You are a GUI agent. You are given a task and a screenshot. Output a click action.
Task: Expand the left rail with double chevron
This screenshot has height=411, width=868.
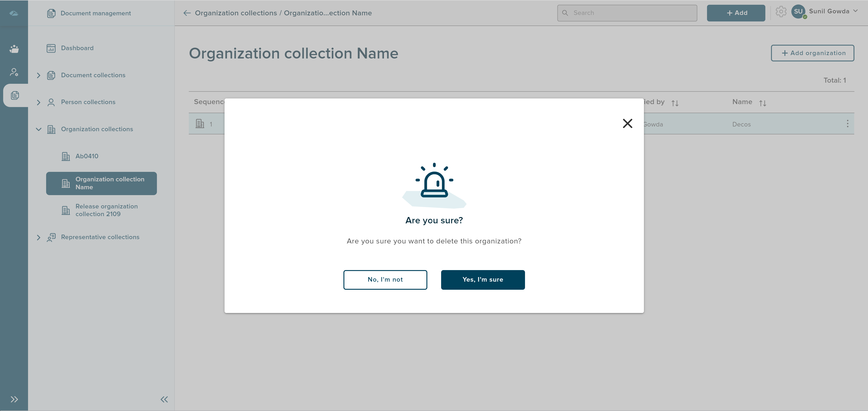pos(14,399)
